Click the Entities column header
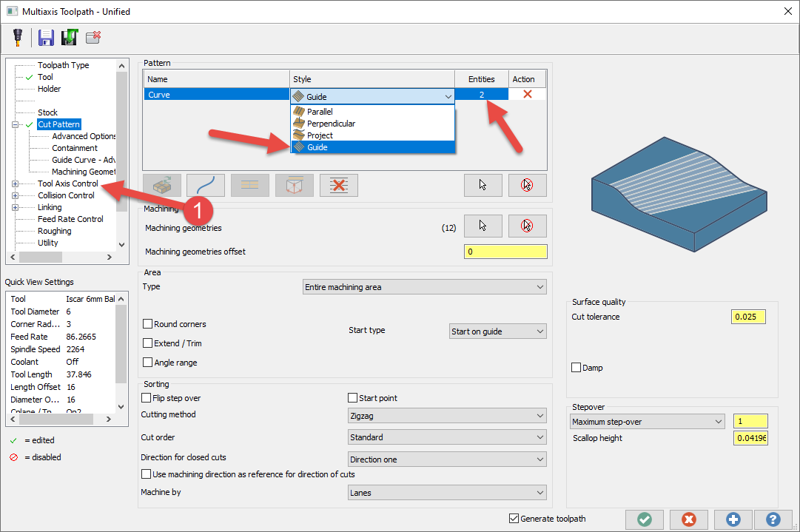Screen dimensions: 800x532 [481, 79]
